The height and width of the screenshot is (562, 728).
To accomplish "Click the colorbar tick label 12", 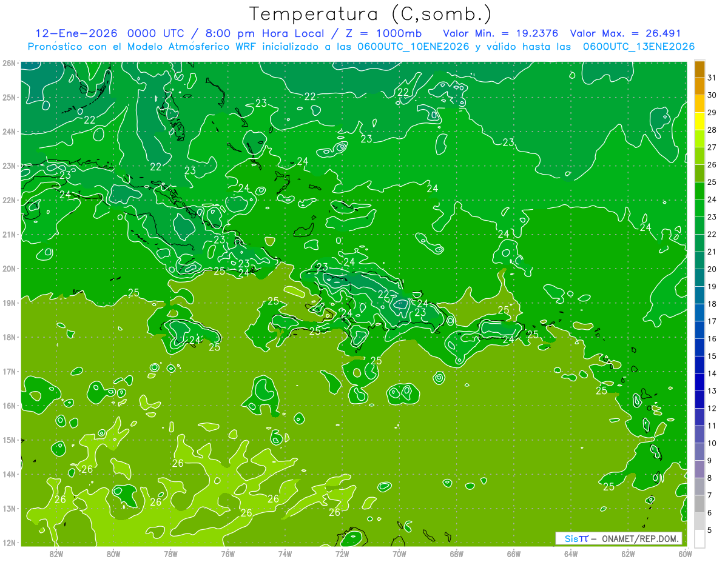I will click(712, 408).
